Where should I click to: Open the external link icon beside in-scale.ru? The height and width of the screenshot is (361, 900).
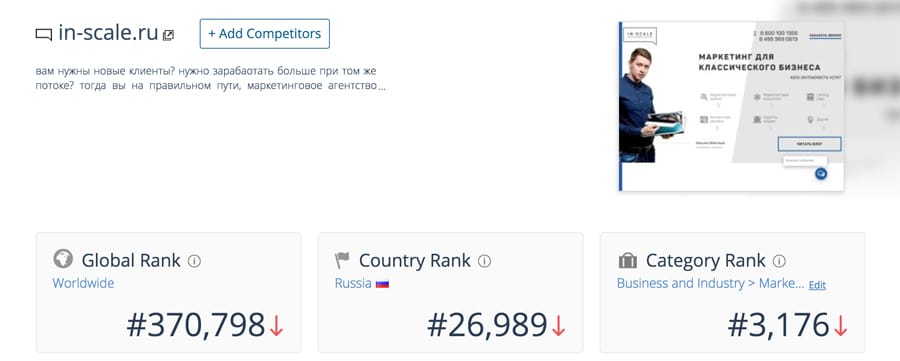point(168,35)
